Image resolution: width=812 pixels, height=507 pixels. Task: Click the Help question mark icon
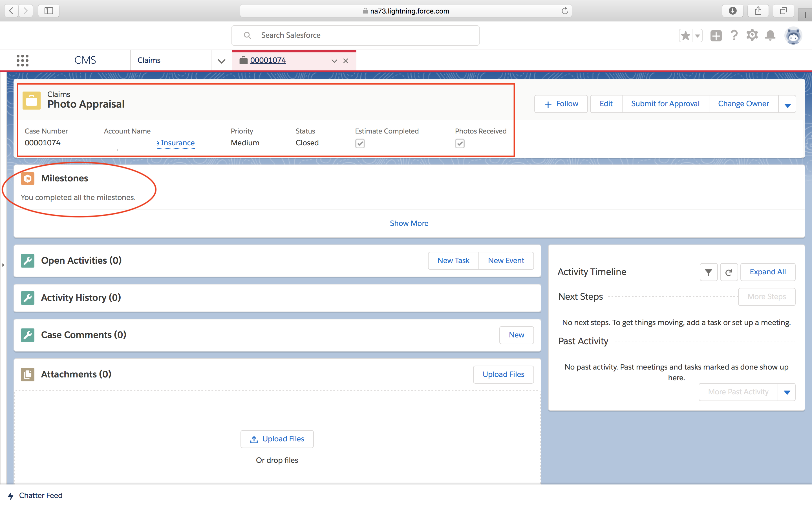click(x=734, y=35)
